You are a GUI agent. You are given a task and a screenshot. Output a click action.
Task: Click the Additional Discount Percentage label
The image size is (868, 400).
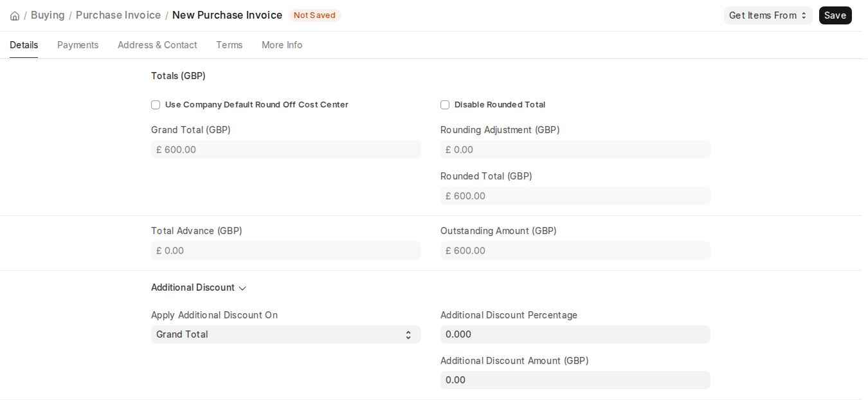pyautogui.click(x=509, y=315)
